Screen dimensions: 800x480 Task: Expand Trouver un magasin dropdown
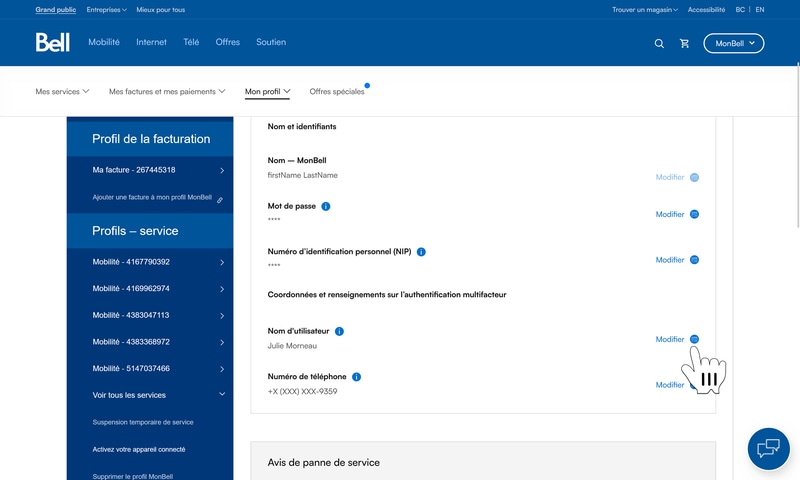[645, 10]
